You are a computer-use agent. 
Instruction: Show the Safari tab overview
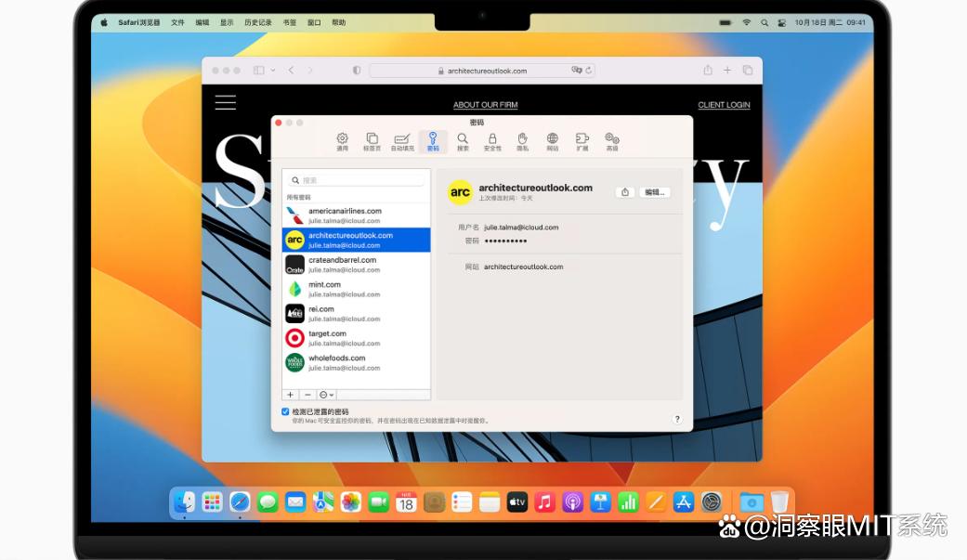[x=748, y=71]
